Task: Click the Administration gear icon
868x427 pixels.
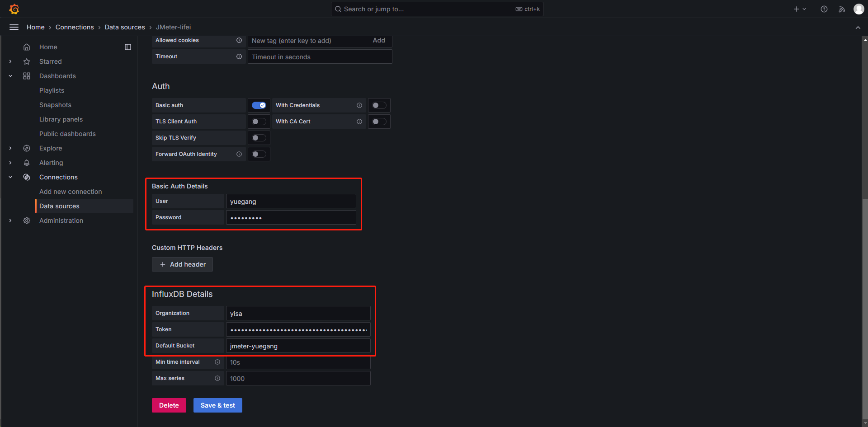Action: pos(27,221)
